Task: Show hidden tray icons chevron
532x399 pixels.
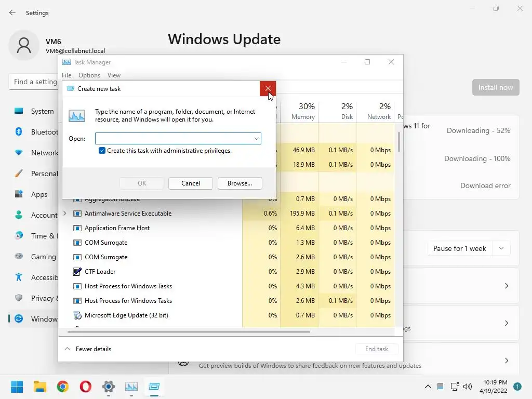Action: click(x=428, y=387)
